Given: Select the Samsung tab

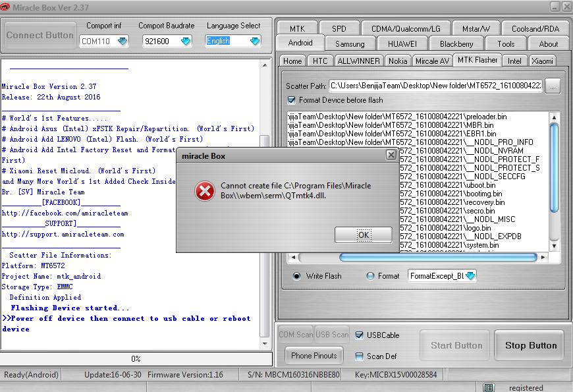Looking at the screenshot, I should [x=350, y=44].
